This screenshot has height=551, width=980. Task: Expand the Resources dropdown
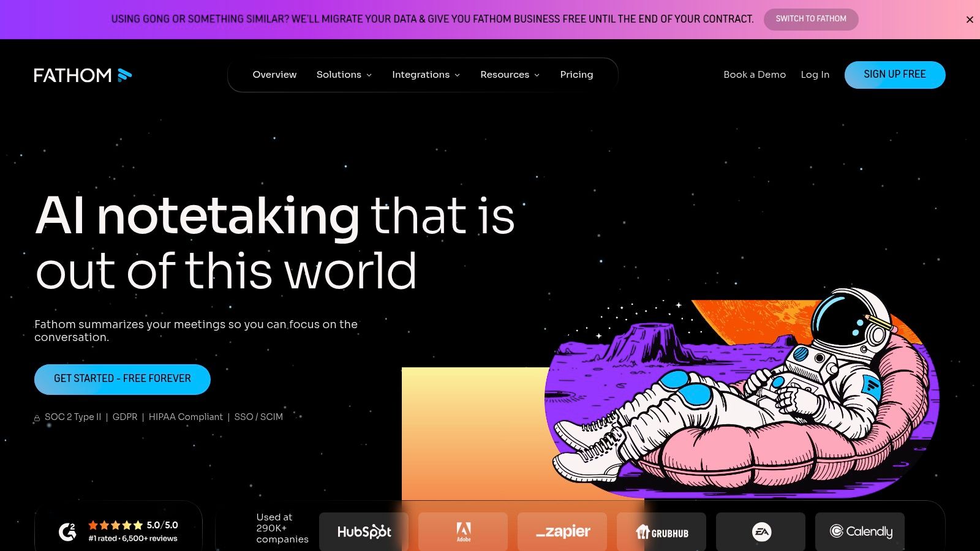click(x=510, y=75)
